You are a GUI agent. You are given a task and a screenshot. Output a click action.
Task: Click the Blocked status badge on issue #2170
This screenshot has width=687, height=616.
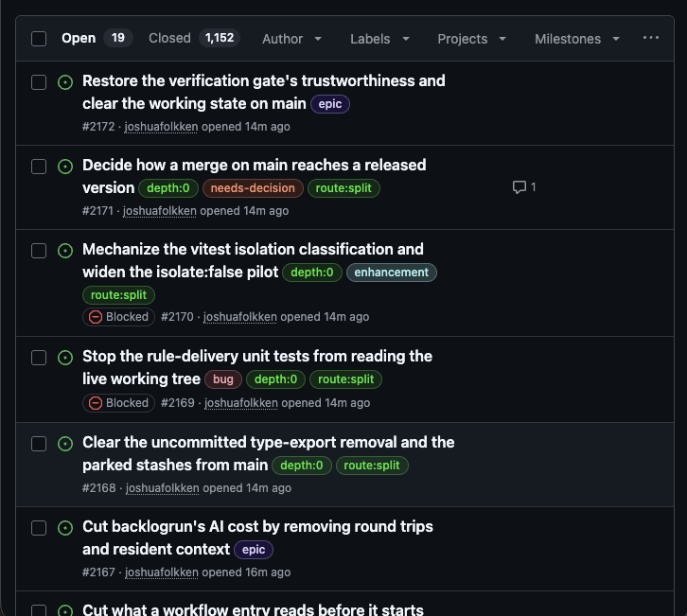tap(118, 317)
